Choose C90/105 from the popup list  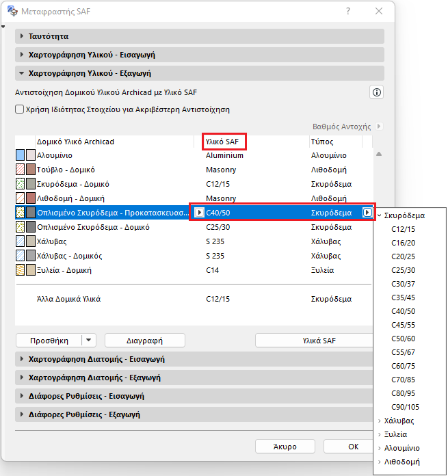(x=405, y=407)
